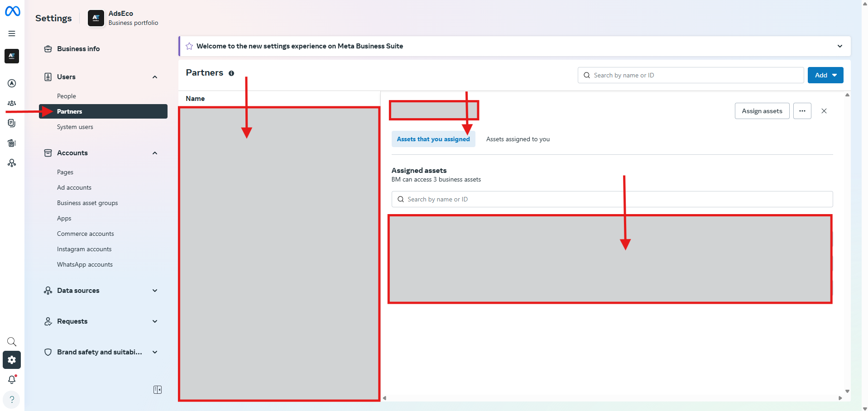This screenshot has width=868, height=411.
Task: Open Commerce accounts
Action: click(86, 234)
